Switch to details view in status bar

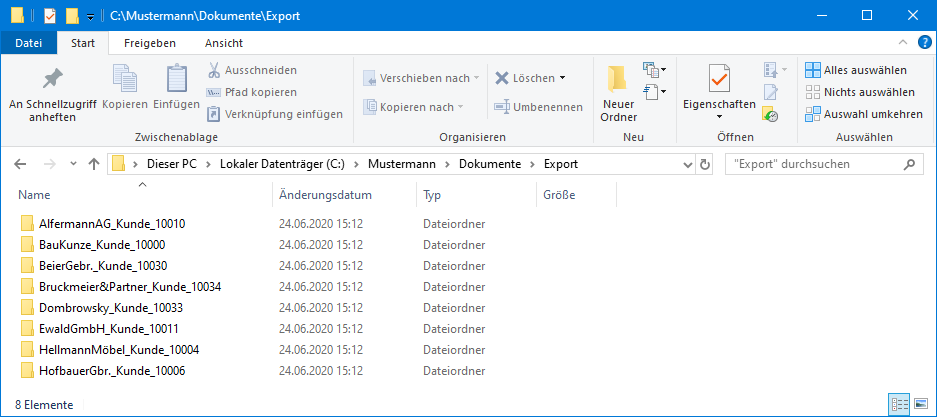coord(899,404)
